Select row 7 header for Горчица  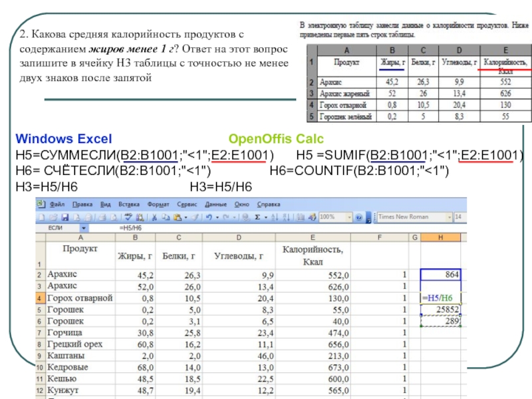tap(40, 332)
